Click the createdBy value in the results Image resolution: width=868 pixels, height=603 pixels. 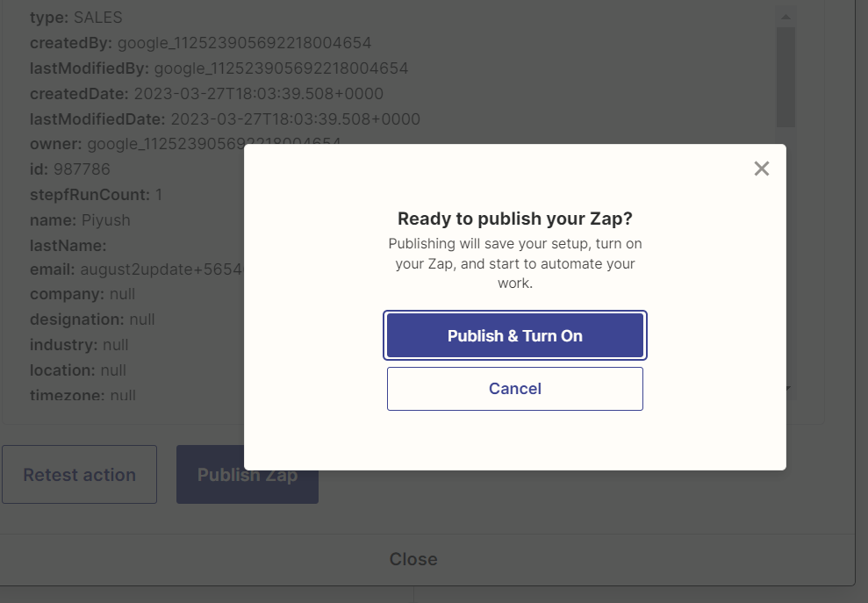[x=244, y=43]
